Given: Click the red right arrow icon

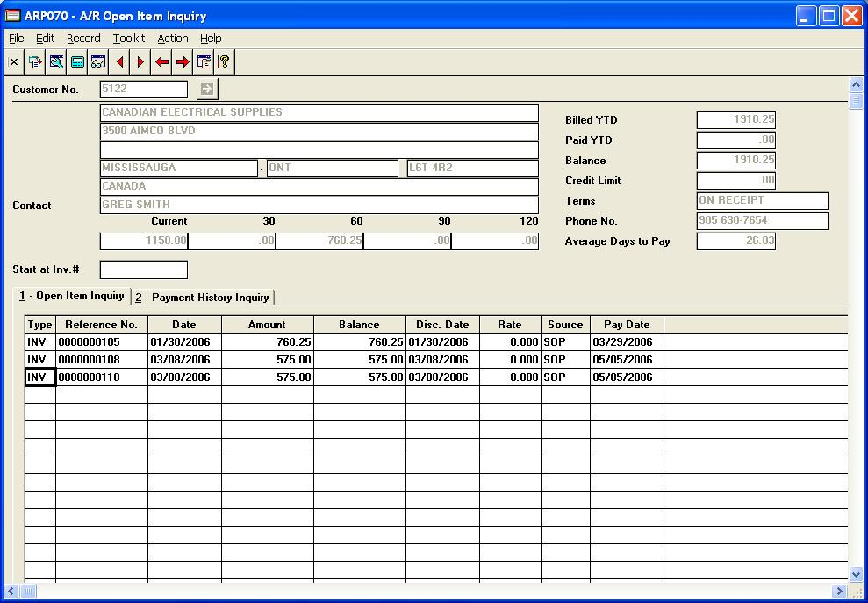Looking at the screenshot, I should point(183,62).
